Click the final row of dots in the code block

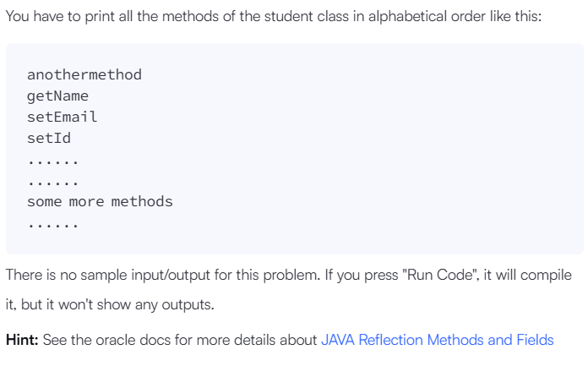tap(52, 223)
